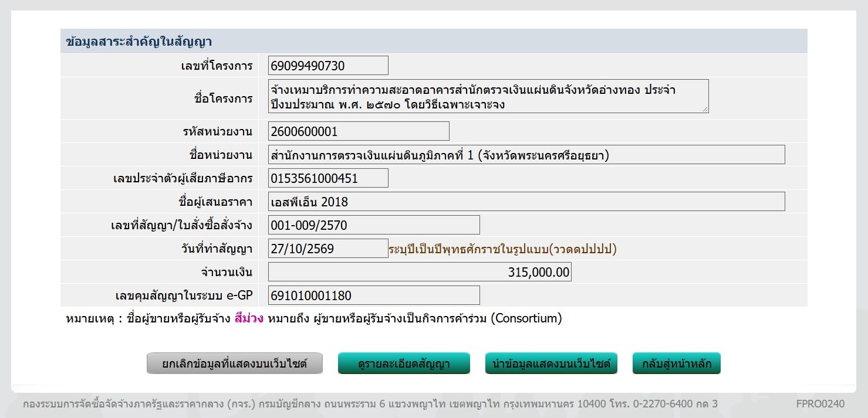The image size is (868, 418).
Task: Click the label ชื่อโครงการ
Action: [223, 98]
